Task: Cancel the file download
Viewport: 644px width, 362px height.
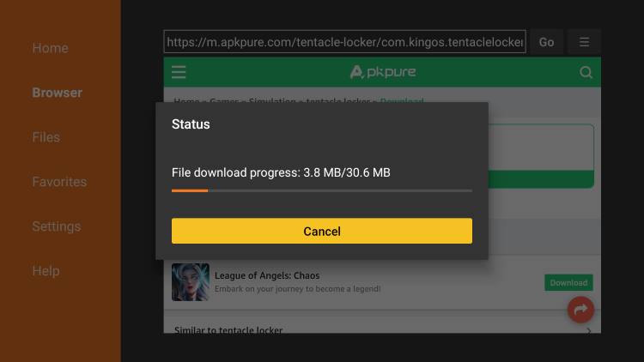Action: pyautogui.click(x=322, y=231)
